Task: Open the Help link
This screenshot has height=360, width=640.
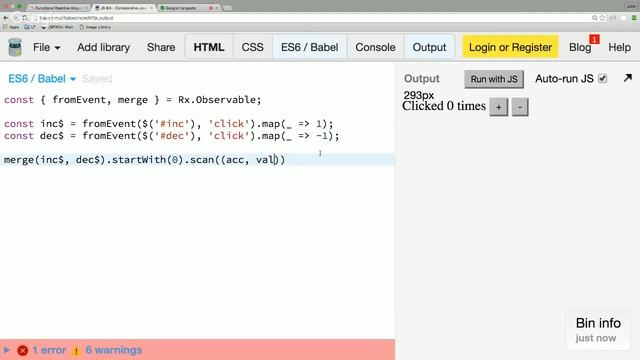Action: coord(620,47)
